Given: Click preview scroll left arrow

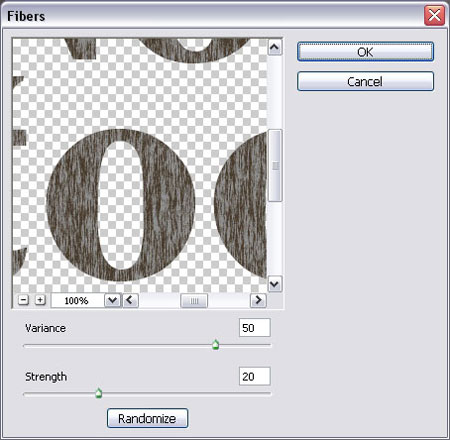Looking at the screenshot, I should click(x=130, y=300).
